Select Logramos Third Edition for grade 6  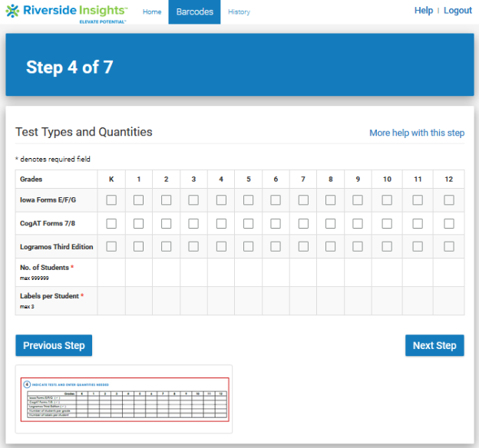(x=276, y=246)
